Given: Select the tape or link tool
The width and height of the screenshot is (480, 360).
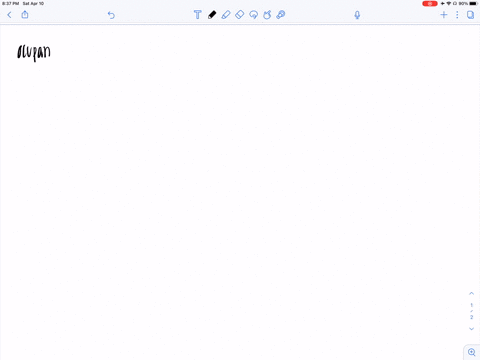Looking at the screenshot, I should point(281,15).
